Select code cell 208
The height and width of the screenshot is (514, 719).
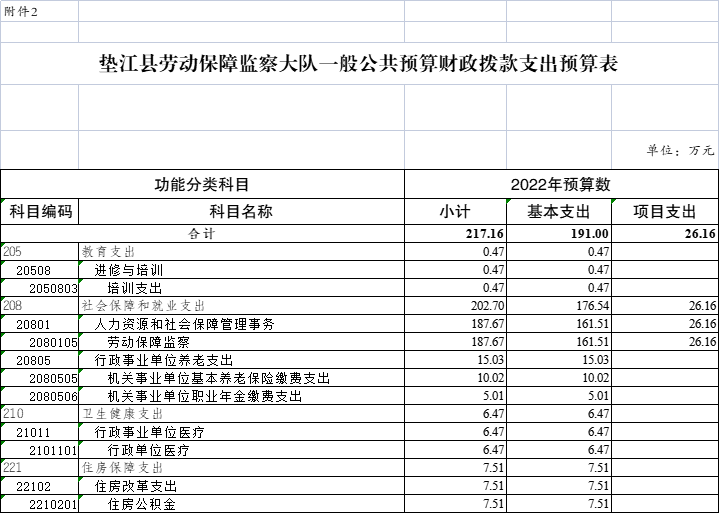point(40,305)
